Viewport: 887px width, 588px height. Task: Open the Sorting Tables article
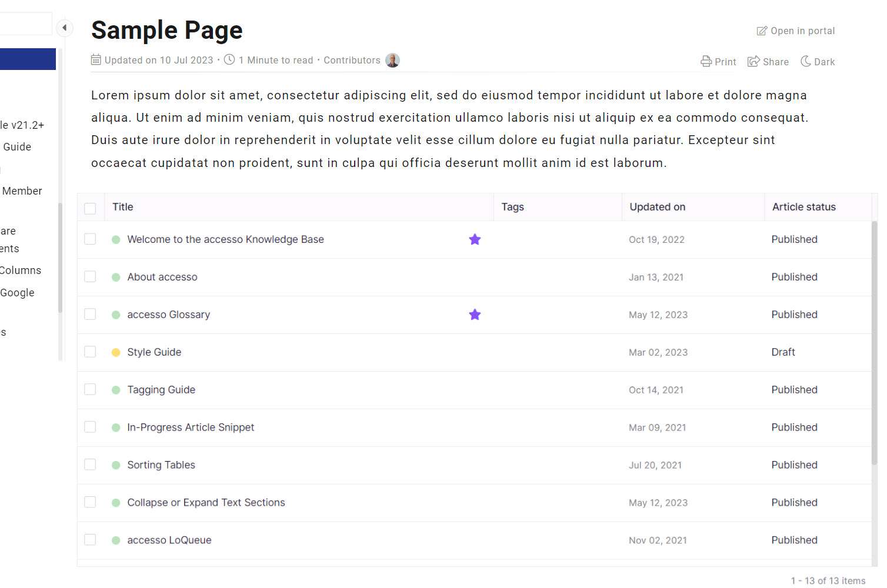pyautogui.click(x=161, y=465)
